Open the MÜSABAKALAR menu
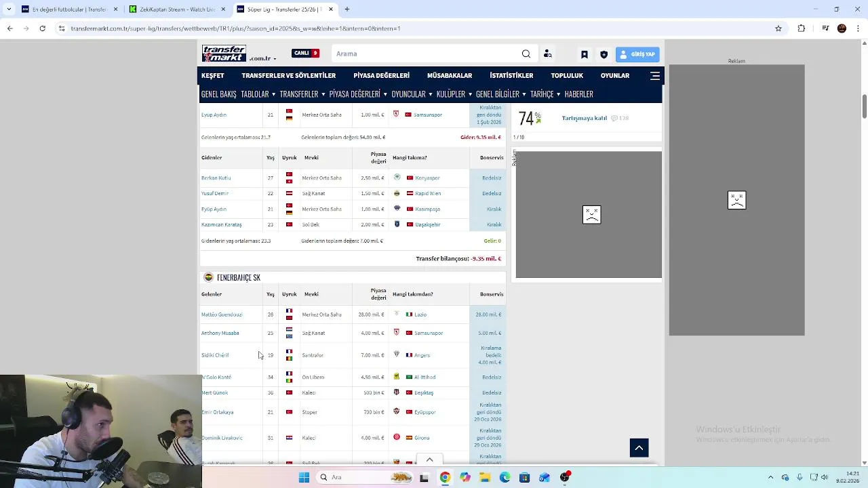Image resolution: width=868 pixels, height=488 pixels. 450,75
